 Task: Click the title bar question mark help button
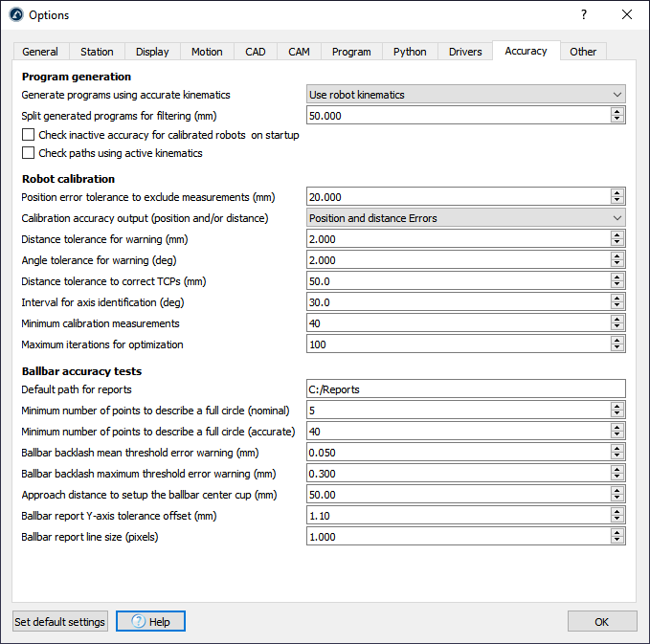point(584,14)
